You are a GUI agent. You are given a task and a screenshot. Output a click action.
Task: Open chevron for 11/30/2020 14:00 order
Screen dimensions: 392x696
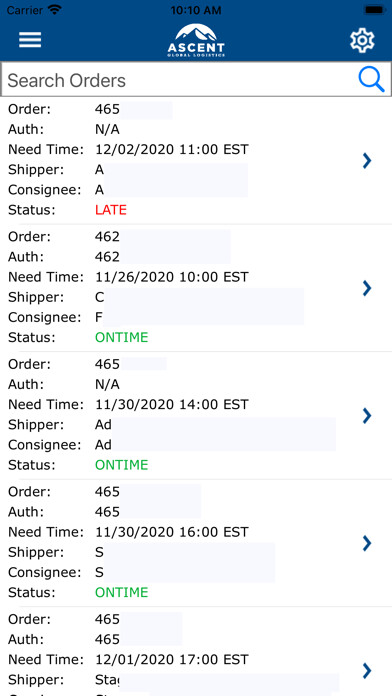click(367, 415)
